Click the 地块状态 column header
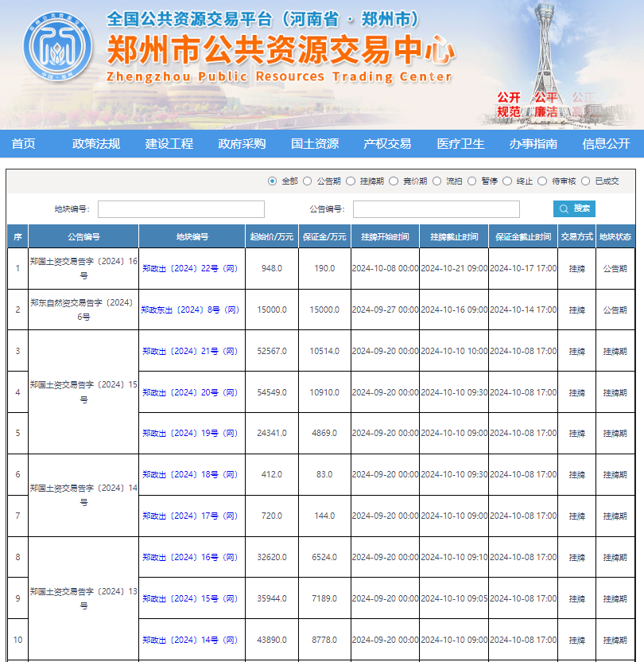This screenshot has height=662, width=644. [615, 237]
